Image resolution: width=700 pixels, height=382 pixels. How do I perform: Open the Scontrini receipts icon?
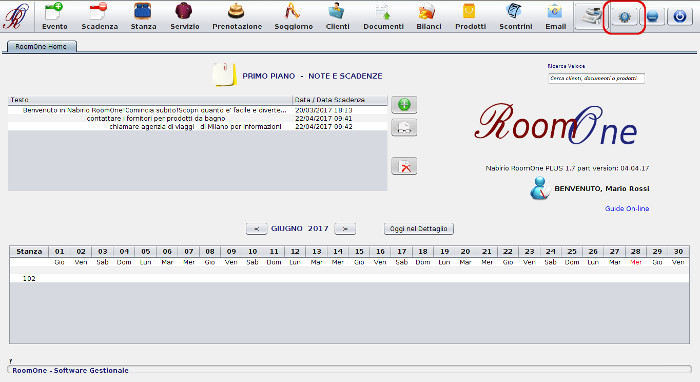click(515, 17)
